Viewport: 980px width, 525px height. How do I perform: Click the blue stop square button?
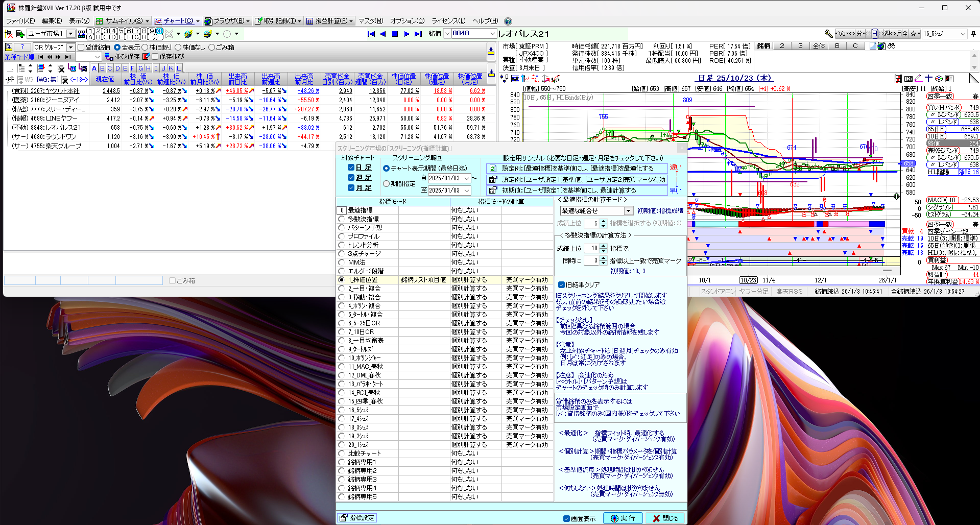(395, 34)
